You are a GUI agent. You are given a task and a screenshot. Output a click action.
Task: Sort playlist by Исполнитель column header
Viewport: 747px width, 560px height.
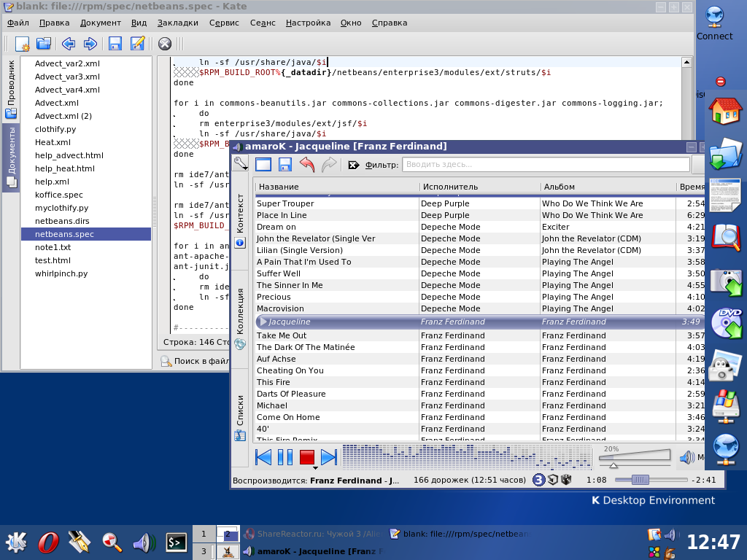479,187
